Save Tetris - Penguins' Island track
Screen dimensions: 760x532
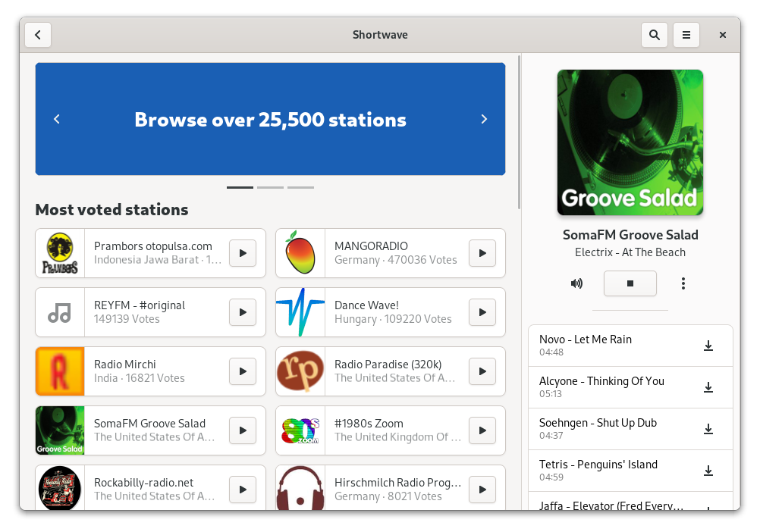point(708,471)
